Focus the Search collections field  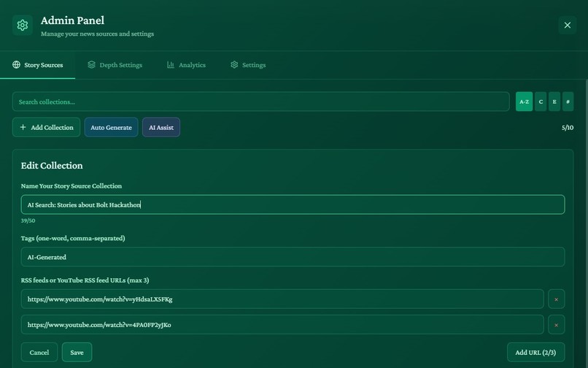pos(261,101)
